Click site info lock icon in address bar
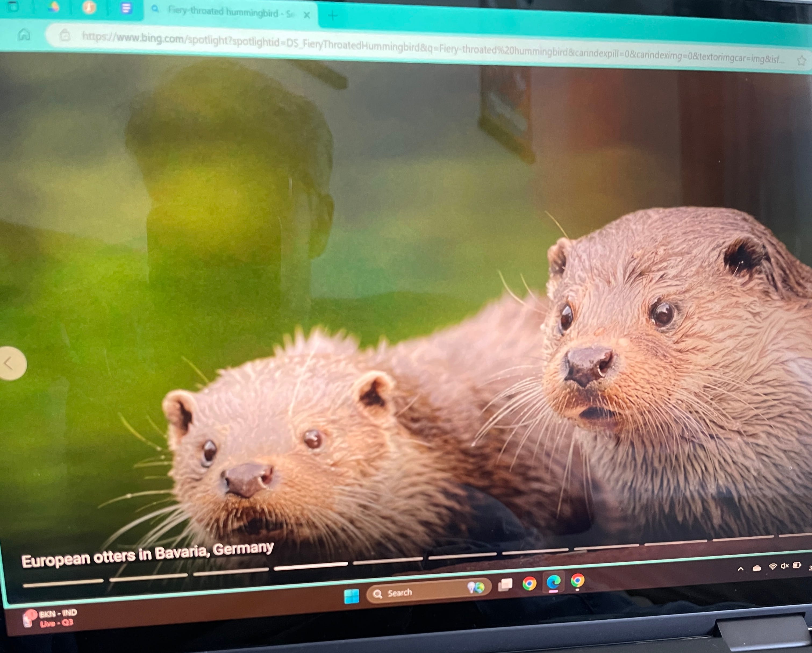The width and height of the screenshot is (812, 653). tap(65, 35)
